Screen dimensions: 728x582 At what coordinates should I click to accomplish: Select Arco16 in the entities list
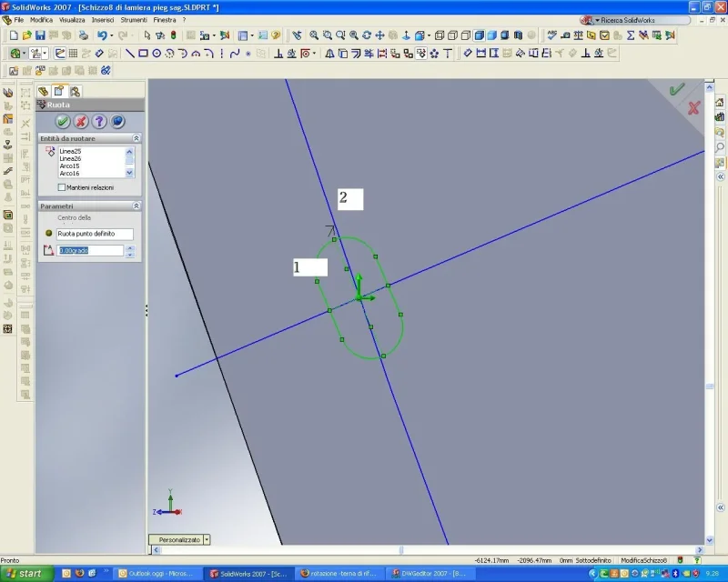click(70, 174)
